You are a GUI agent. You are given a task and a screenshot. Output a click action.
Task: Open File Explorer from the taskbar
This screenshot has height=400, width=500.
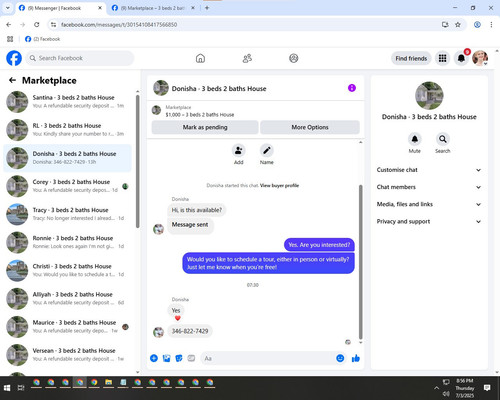click(x=109, y=383)
